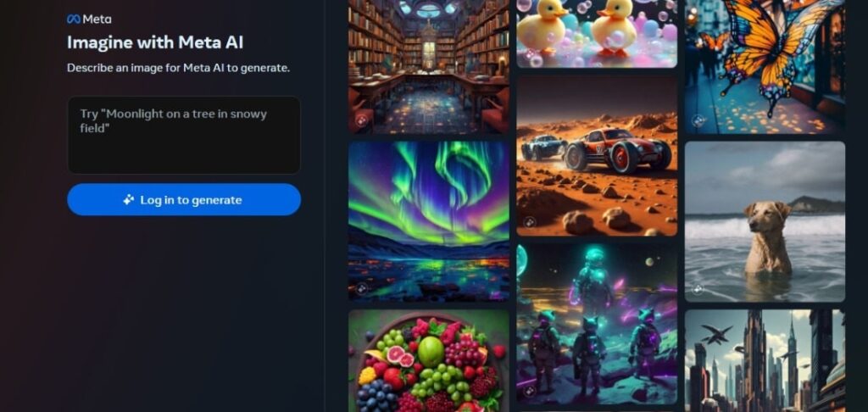
Task: Click remix icon on butterfly street image
Action: click(698, 120)
